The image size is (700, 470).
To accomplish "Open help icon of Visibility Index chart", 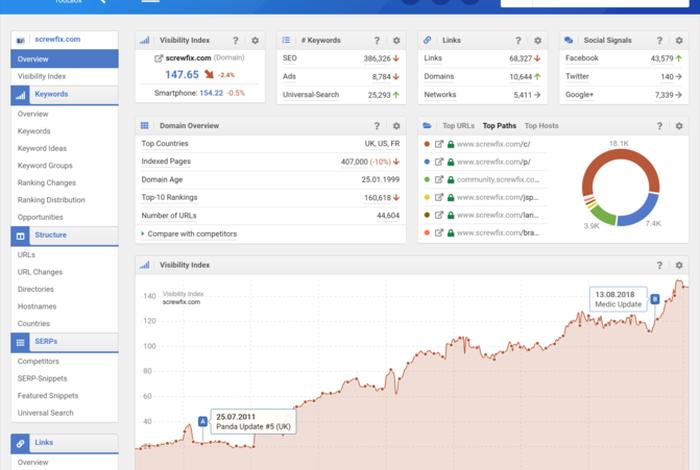I will pos(659,266).
